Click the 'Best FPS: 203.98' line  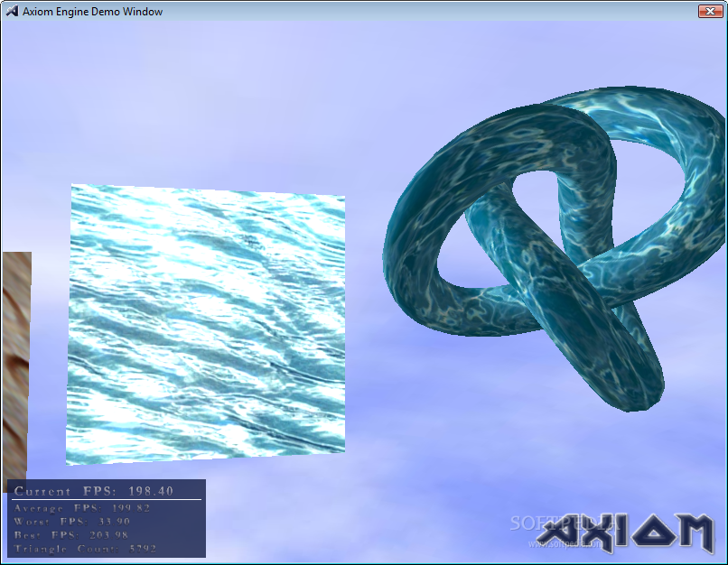coord(71,535)
